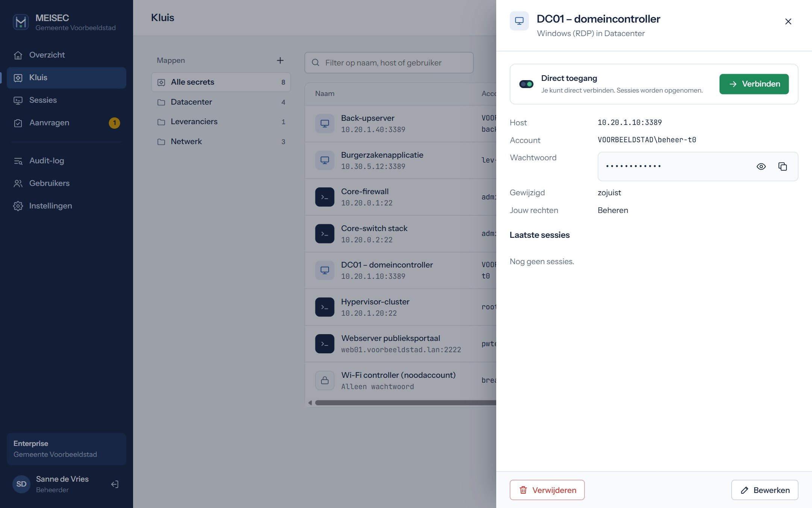Image resolution: width=812 pixels, height=508 pixels.
Task: Click Core-firewall terminal icon
Action: tap(325, 197)
